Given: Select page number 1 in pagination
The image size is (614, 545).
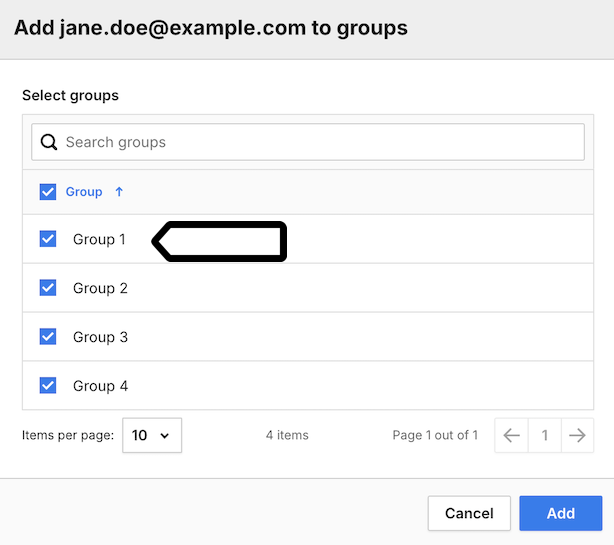Looking at the screenshot, I should pyautogui.click(x=545, y=435).
